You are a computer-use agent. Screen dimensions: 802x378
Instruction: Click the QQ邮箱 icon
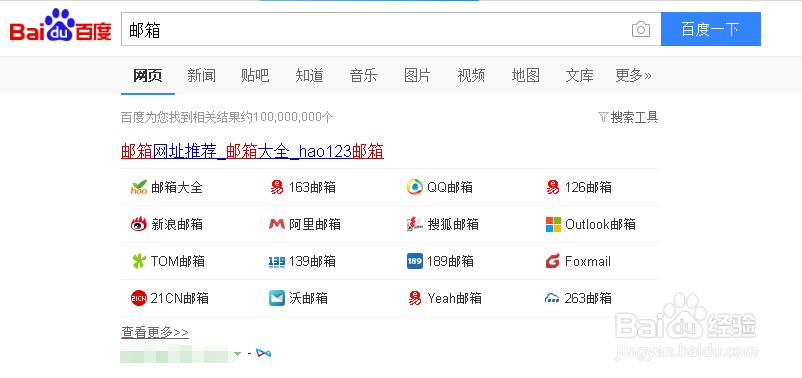pos(415,187)
